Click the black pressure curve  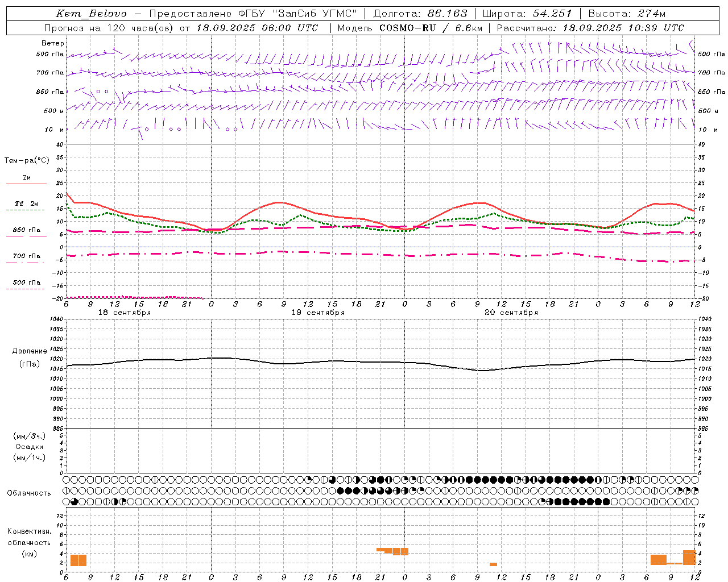[381, 362]
